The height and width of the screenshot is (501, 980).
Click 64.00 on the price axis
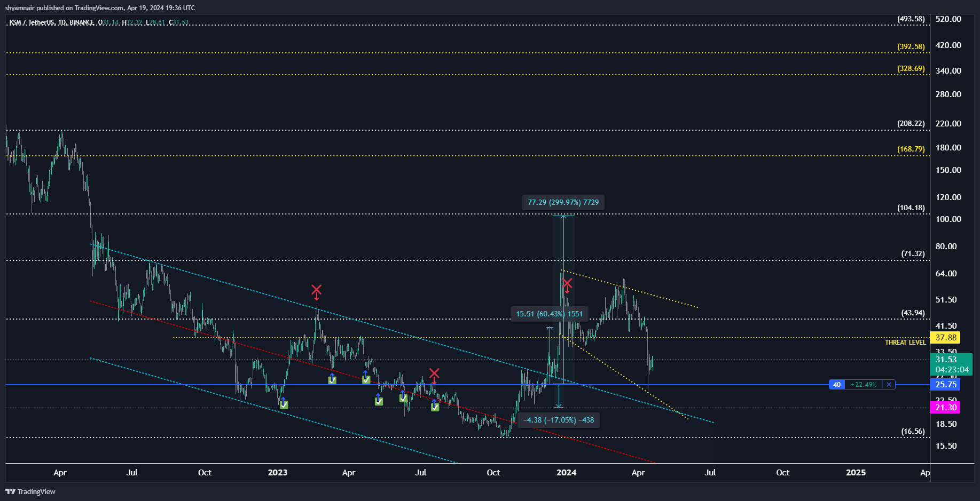[x=946, y=273]
